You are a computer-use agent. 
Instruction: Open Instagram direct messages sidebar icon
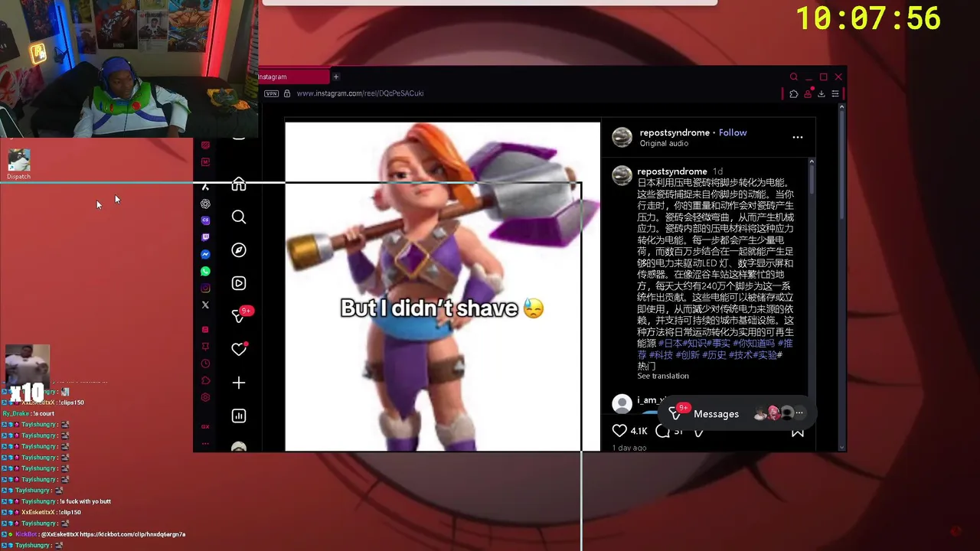[x=239, y=316]
